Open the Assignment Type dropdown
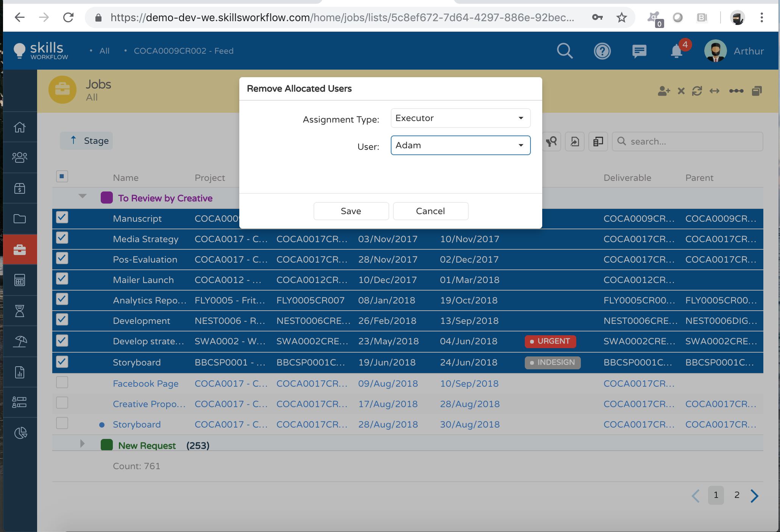780x532 pixels. [460, 118]
